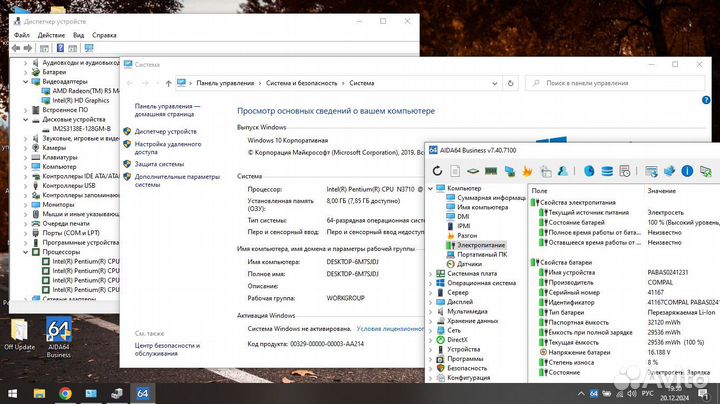Open Дополнительные параметры системы link
Viewport: 720px width, 404px height.
coord(177,180)
